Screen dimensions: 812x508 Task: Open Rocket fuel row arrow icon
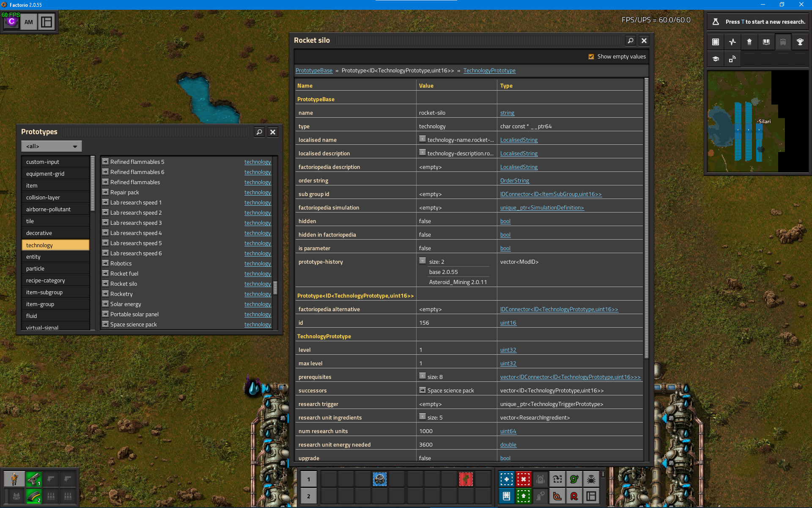[x=105, y=273]
